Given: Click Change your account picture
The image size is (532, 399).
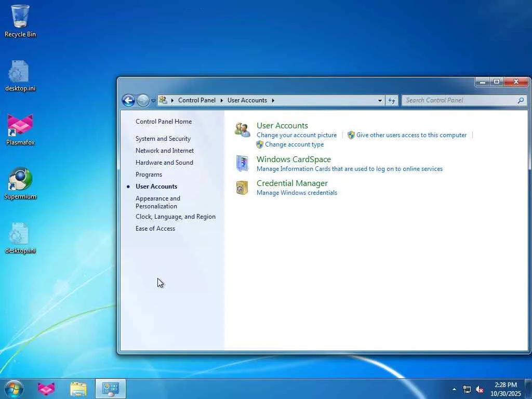Looking at the screenshot, I should pyautogui.click(x=297, y=135).
